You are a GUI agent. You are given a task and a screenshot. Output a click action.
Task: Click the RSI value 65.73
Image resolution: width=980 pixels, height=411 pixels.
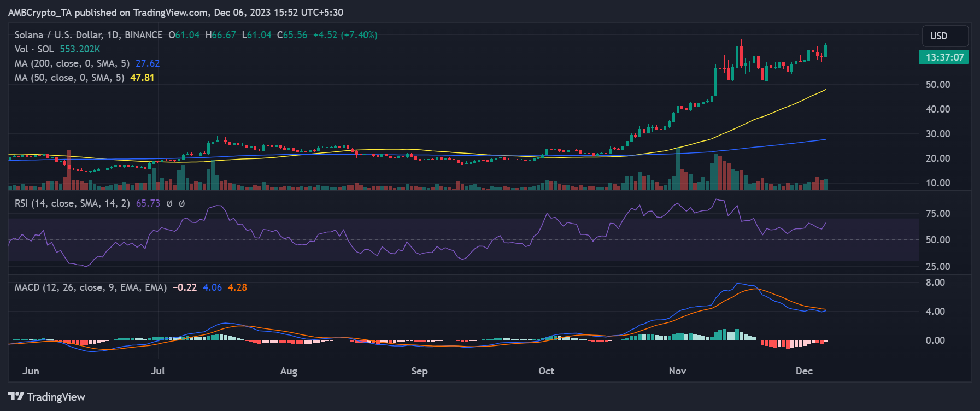click(148, 203)
